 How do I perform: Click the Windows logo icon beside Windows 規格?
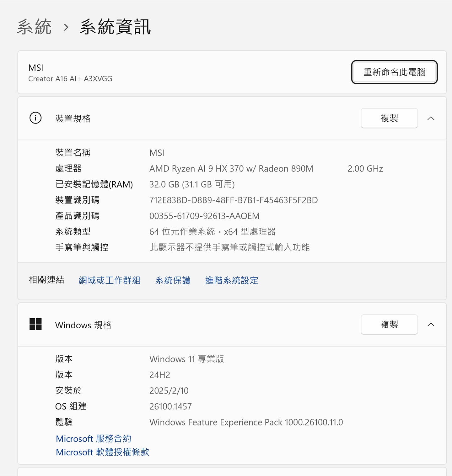35,324
